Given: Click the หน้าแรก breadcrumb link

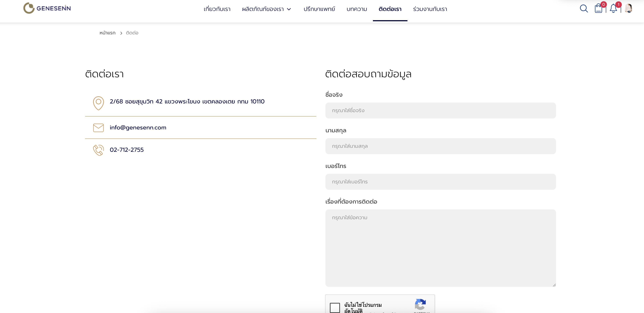Looking at the screenshot, I should [107, 33].
